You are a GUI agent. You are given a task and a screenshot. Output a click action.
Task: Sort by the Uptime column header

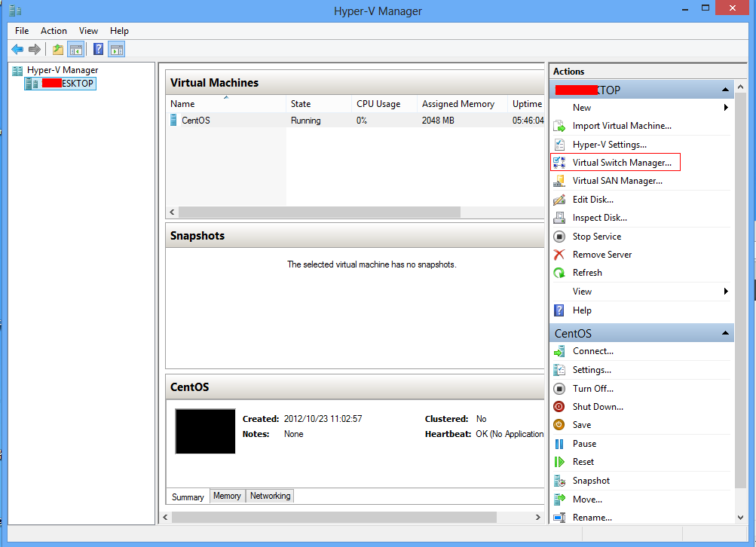click(527, 104)
